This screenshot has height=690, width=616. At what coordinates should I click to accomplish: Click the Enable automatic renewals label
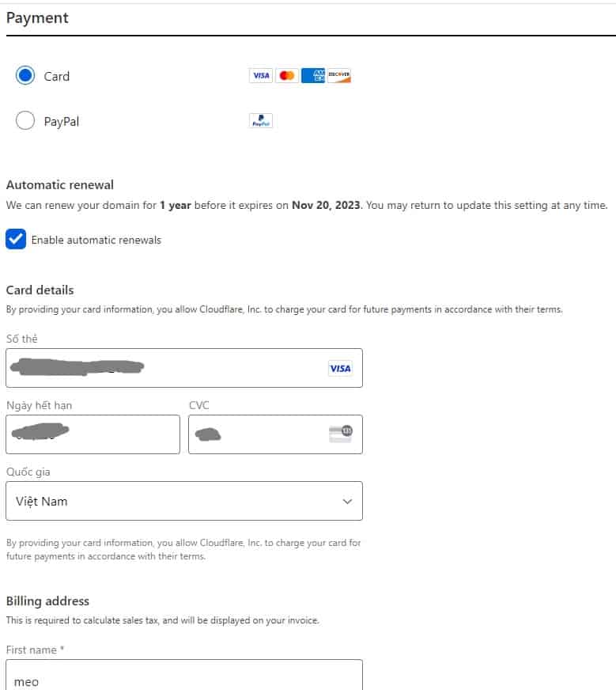click(x=96, y=240)
